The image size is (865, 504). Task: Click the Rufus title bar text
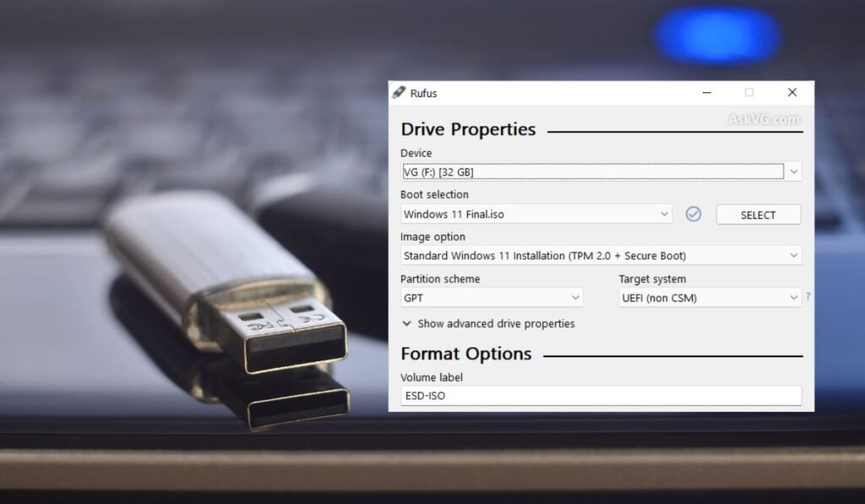[424, 94]
